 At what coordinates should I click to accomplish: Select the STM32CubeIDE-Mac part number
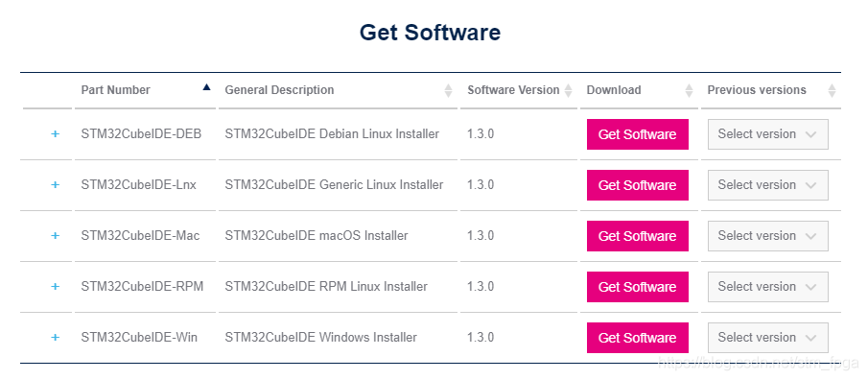[140, 236]
